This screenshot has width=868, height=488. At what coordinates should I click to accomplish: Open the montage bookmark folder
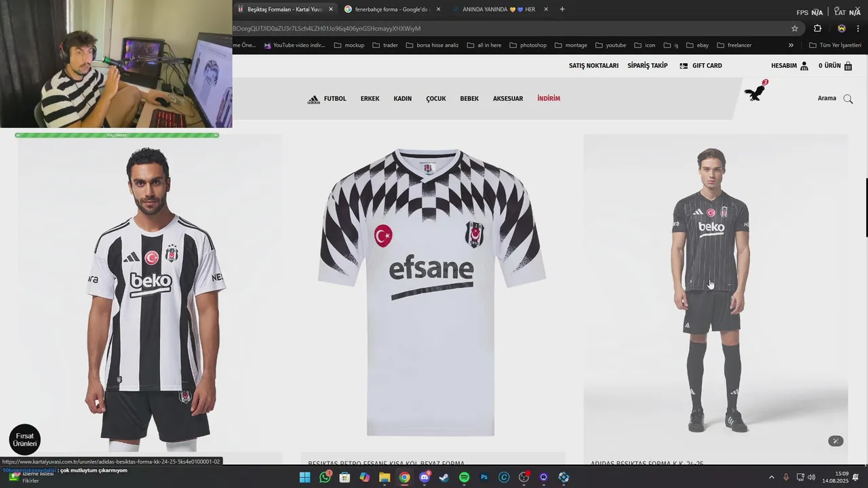(571, 45)
